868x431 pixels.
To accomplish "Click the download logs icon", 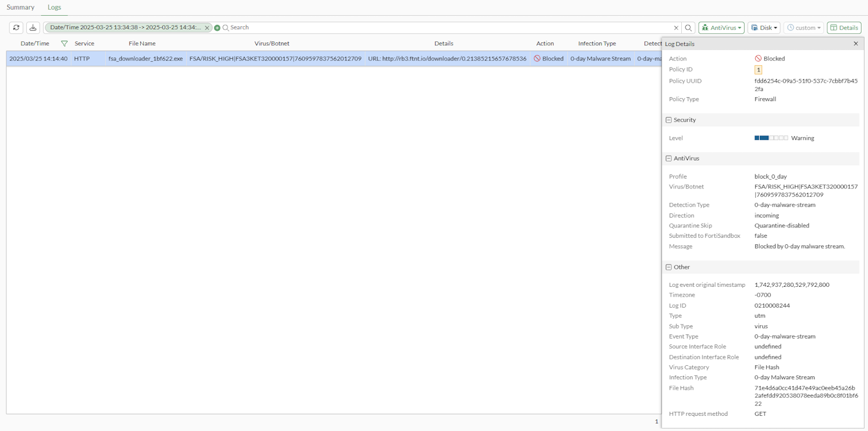I will tap(33, 27).
